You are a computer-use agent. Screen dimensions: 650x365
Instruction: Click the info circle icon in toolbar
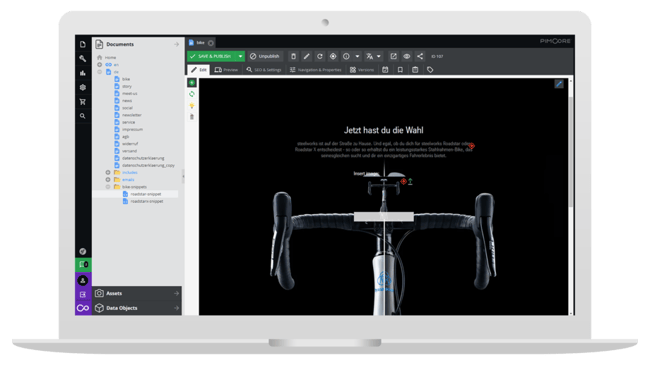tap(346, 56)
